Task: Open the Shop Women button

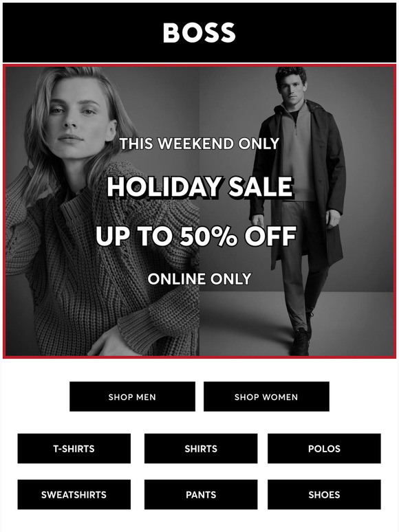Action: point(266,397)
